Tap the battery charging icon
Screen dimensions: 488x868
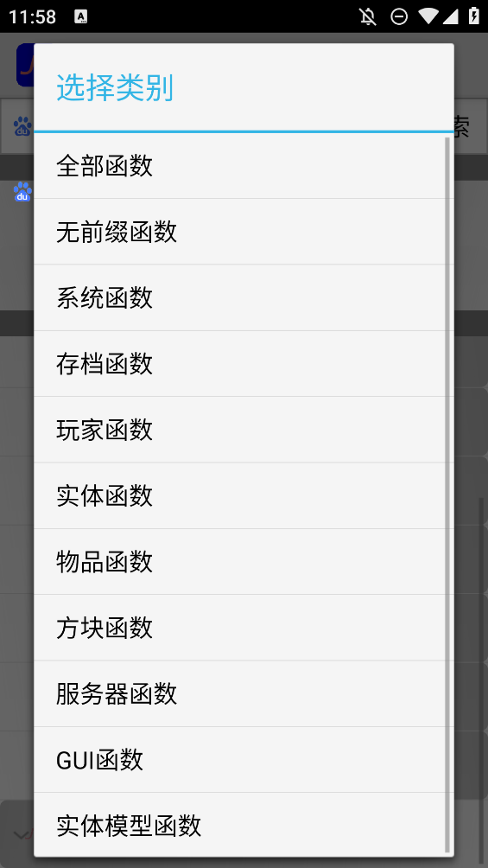click(x=474, y=16)
